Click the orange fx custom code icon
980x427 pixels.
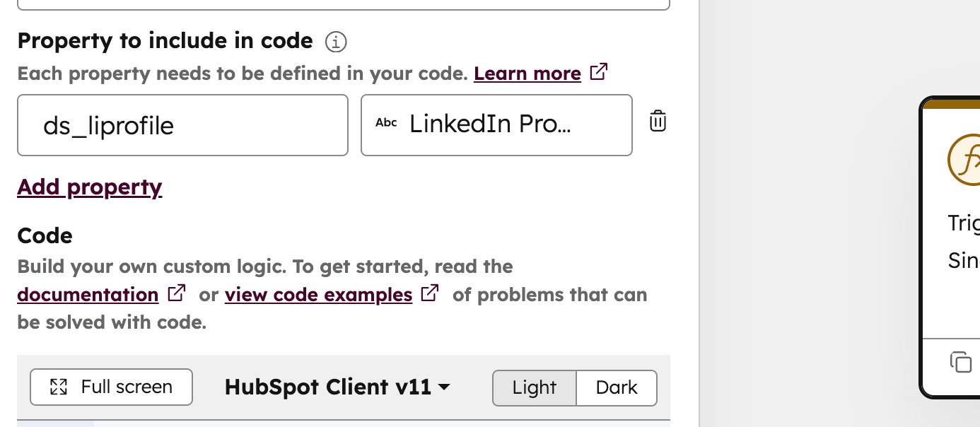pos(964,159)
